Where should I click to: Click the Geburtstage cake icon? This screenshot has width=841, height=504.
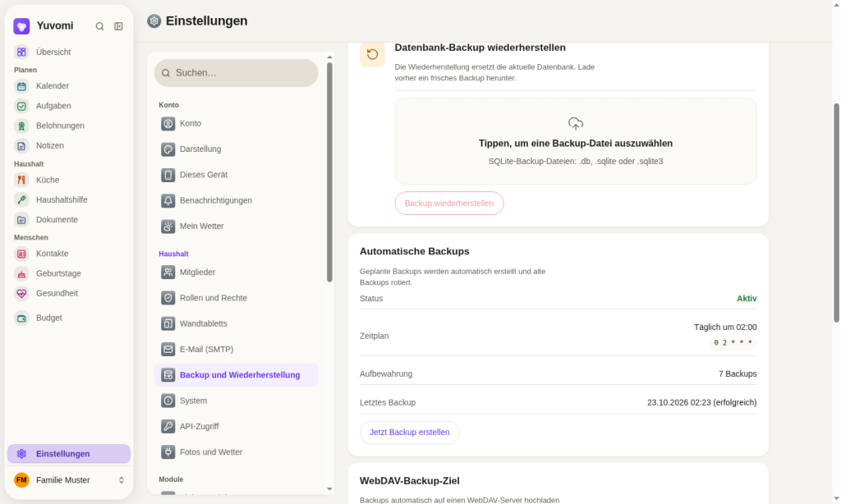pos(21,273)
